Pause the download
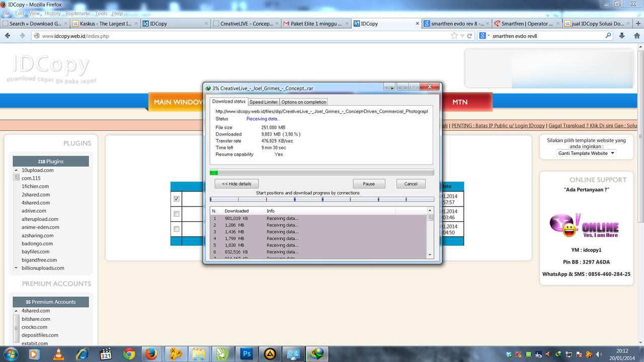This screenshot has width=644, height=362. click(369, 184)
